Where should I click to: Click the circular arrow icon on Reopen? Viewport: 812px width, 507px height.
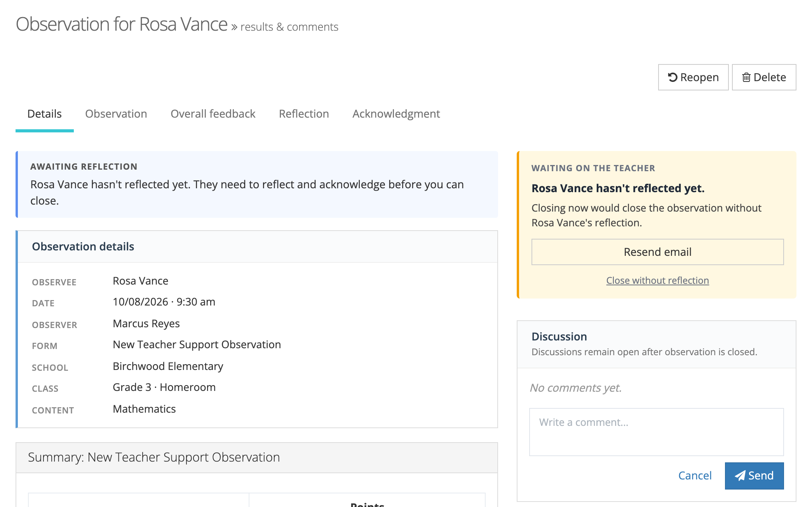(x=673, y=77)
